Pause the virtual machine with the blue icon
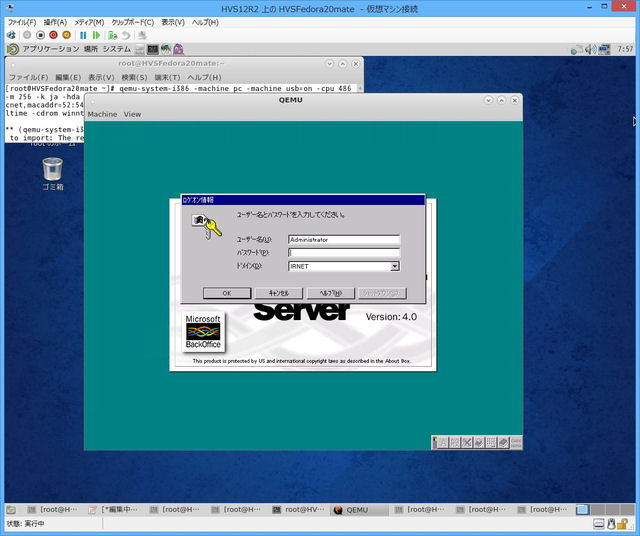The width and height of the screenshot is (640, 536). tap(83, 35)
